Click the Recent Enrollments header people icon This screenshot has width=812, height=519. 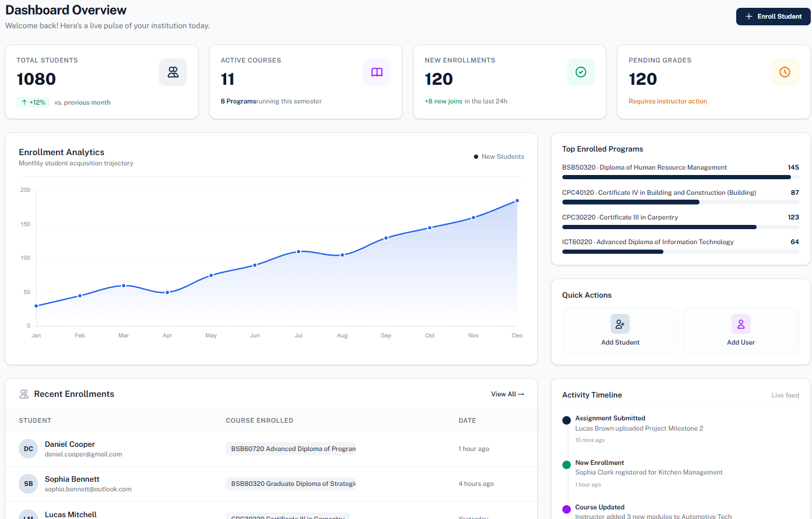tap(24, 394)
